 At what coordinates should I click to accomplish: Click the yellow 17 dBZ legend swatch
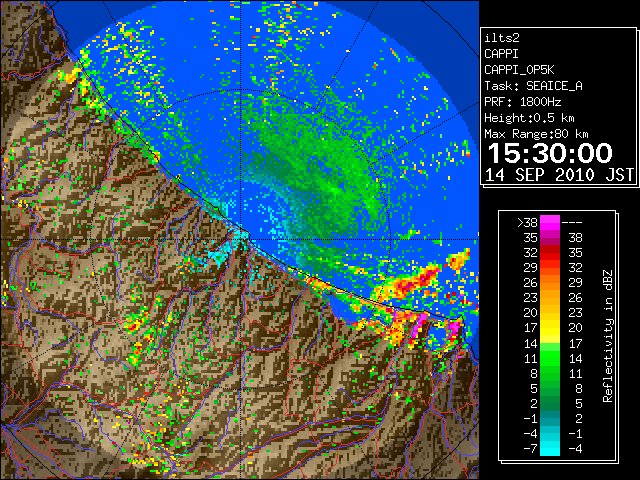point(550,328)
